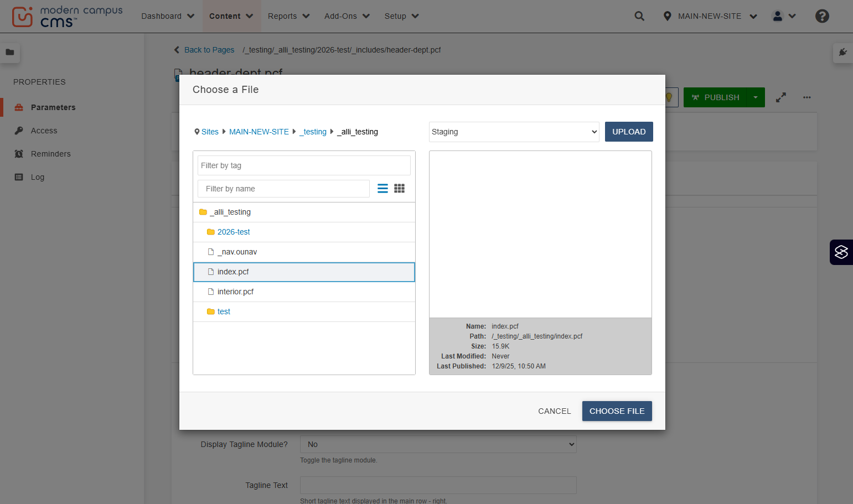Image resolution: width=853 pixels, height=504 pixels.
Task: Open the Setup menu
Action: pyautogui.click(x=401, y=16)
